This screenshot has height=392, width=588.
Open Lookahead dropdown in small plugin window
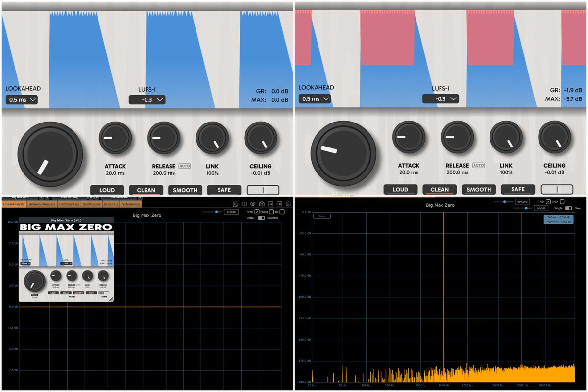pos(25,263)
